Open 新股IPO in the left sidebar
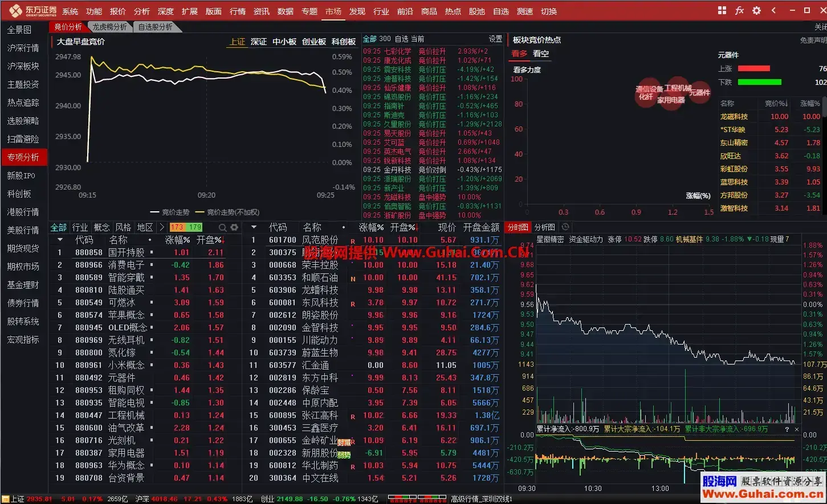 pos(21,175)
